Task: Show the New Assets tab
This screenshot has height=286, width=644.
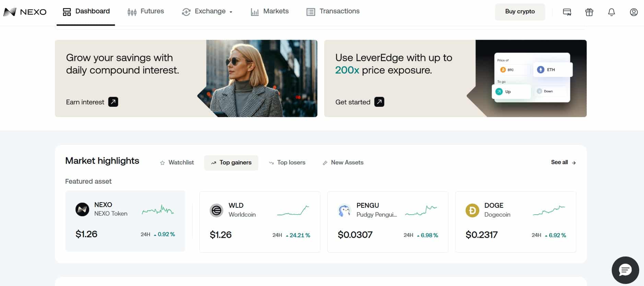Action: point(343,162)
